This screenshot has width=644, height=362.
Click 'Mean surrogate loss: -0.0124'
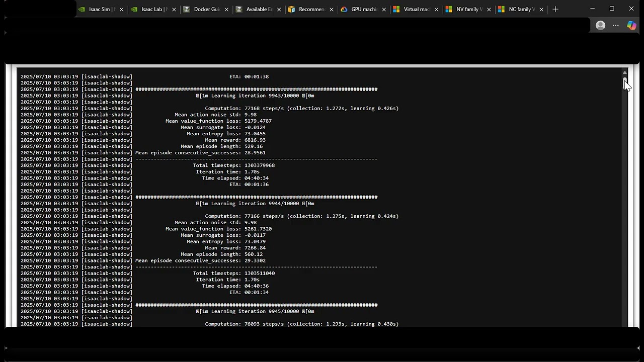pyautogui.click(x=223, y=128)
